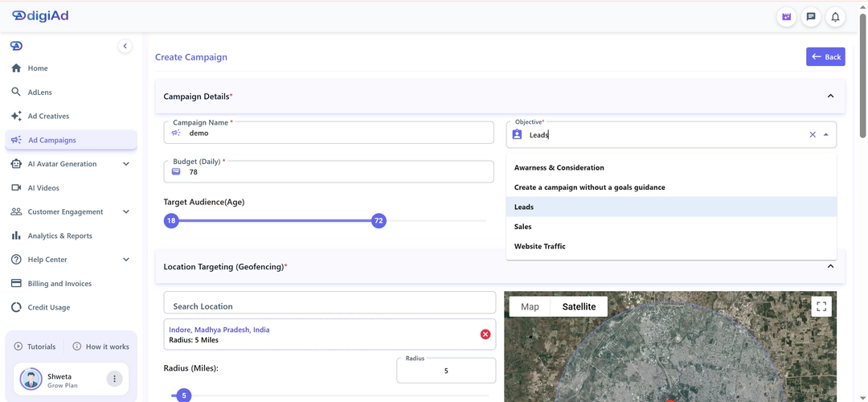Click the radius slider handle at 5

point(184,396)
